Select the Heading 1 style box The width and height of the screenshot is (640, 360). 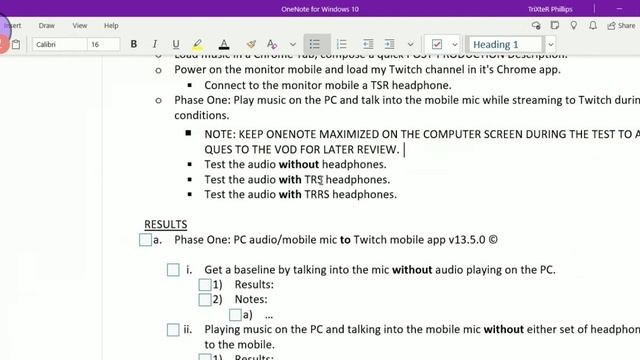tap(505, 44)
